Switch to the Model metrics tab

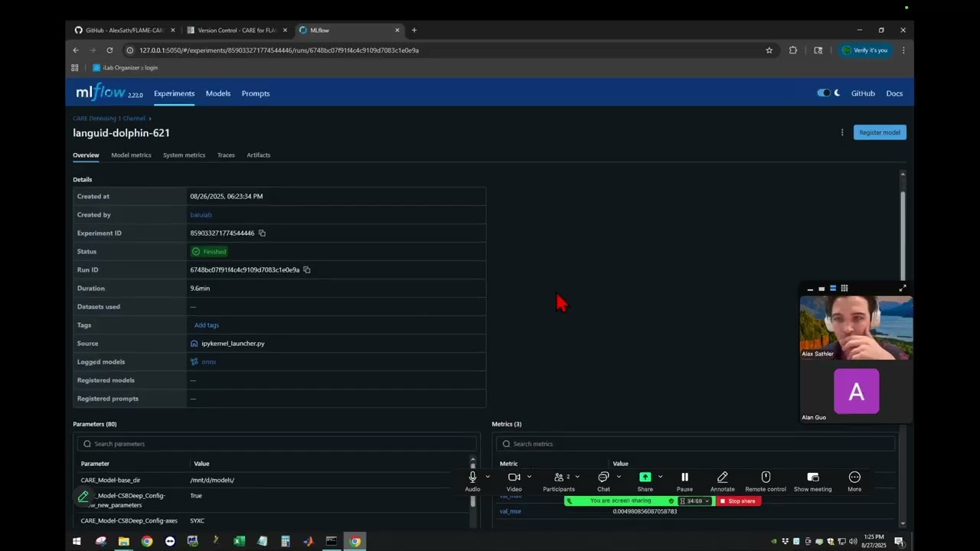point(131,155)
